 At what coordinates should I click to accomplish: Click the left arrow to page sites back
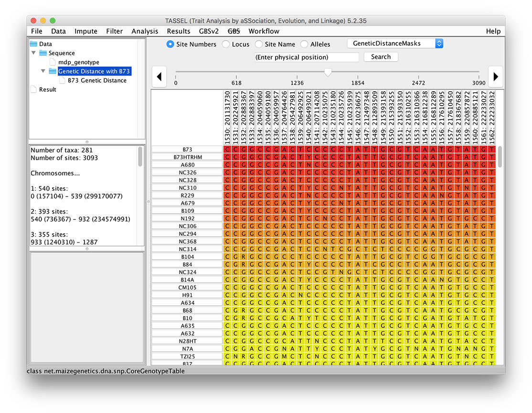coord(159,77)
